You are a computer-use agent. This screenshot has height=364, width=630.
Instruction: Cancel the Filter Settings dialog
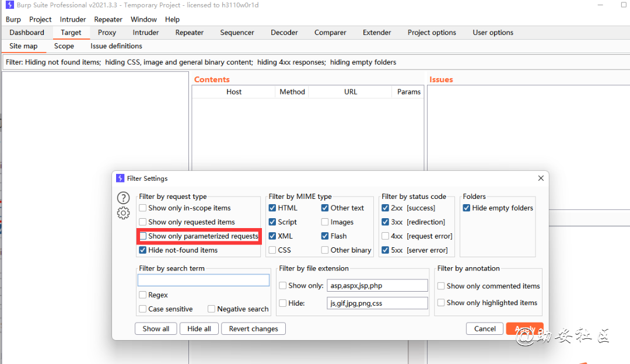[485, 328]
